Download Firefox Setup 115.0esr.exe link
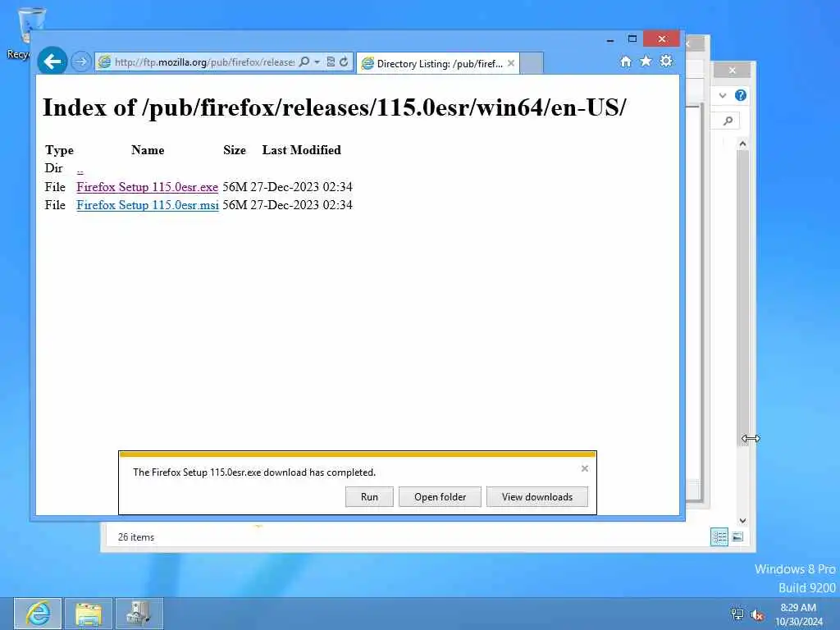This screenshot has width=840, height=630. [x=148, y=187]
